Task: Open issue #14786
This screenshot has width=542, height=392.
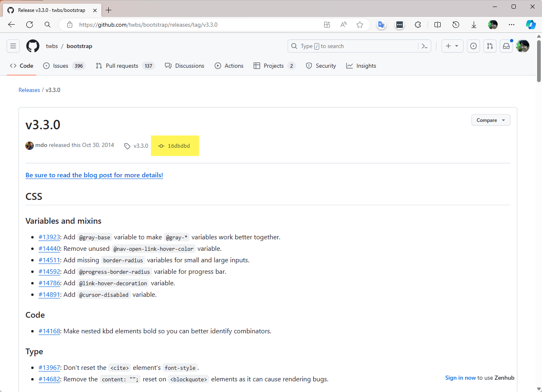Action: [49, 283]
